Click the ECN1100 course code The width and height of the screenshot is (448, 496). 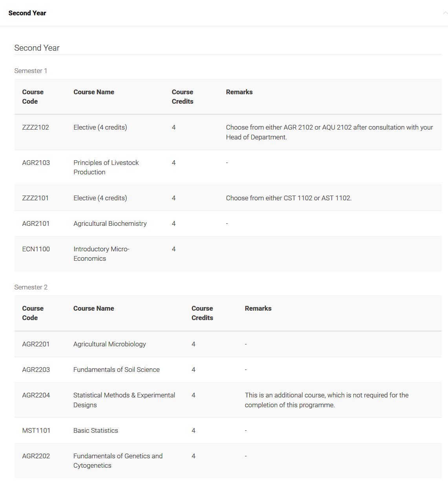36,249
